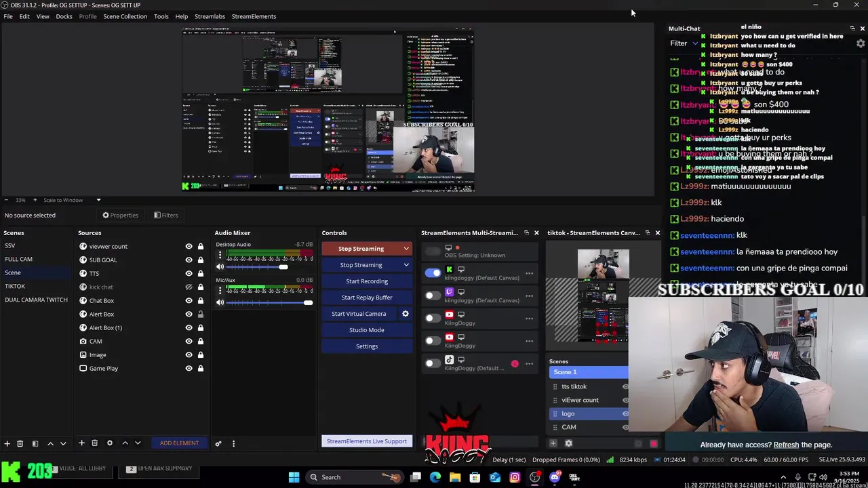Open scene filters icon in Scenes toolbar

click(35, 443)
